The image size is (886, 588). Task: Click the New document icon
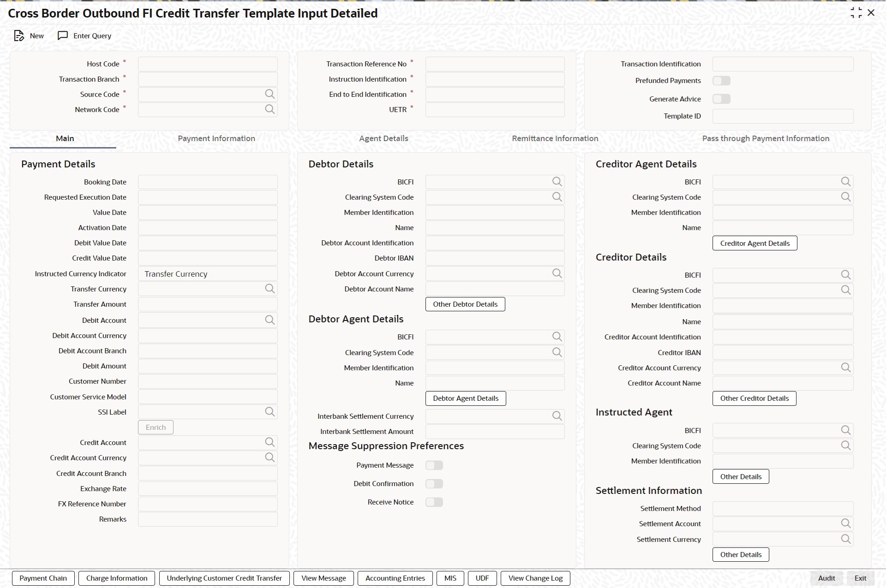tap(19, 36)
